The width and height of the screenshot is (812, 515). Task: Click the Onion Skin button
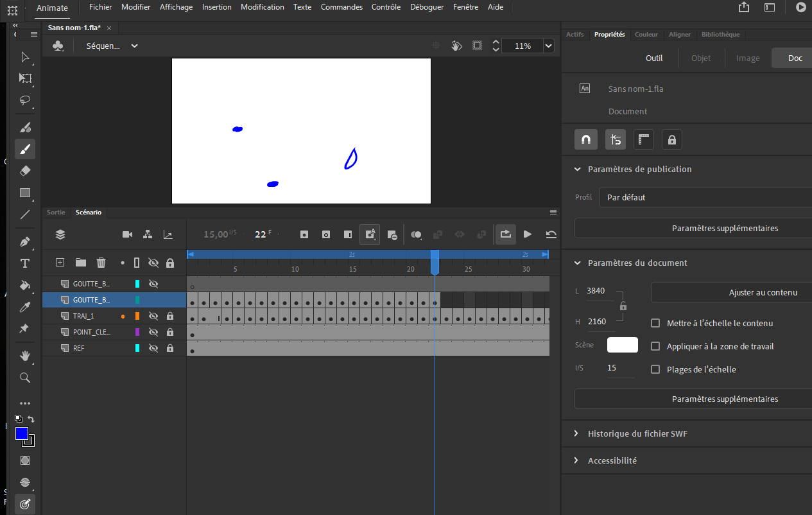(416, 234)
